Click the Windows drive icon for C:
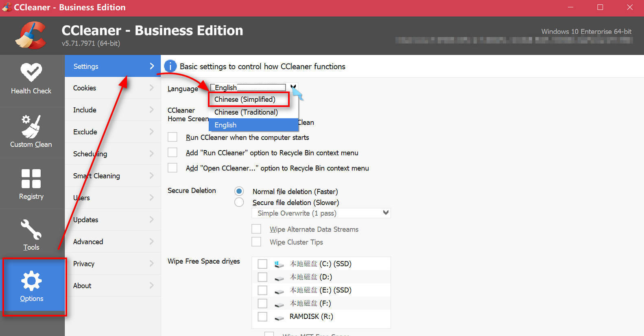 pos(279,264)
